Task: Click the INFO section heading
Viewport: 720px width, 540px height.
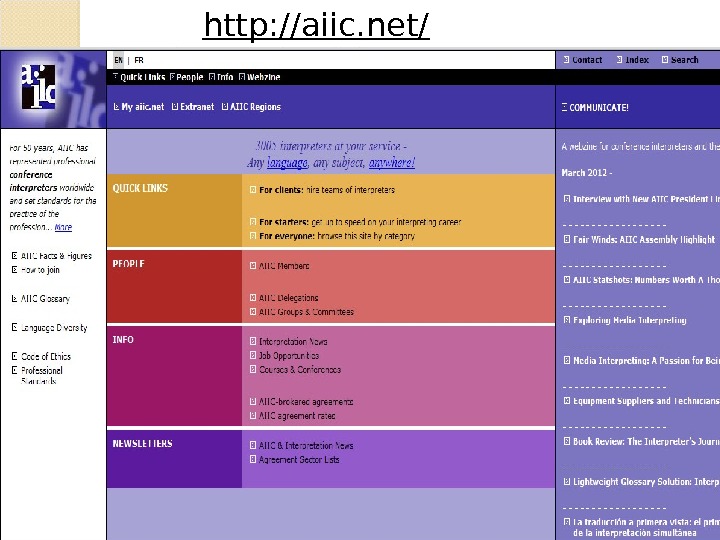Action: tap(123, 340)
